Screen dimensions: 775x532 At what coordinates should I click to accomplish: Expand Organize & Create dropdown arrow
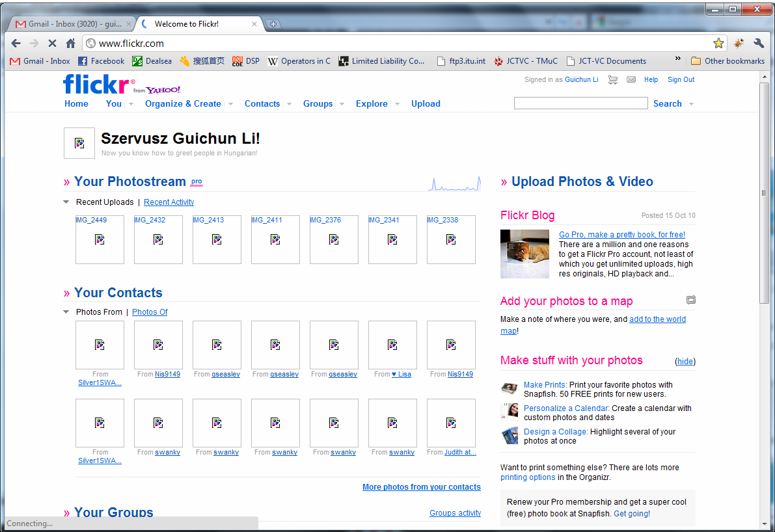230,104
